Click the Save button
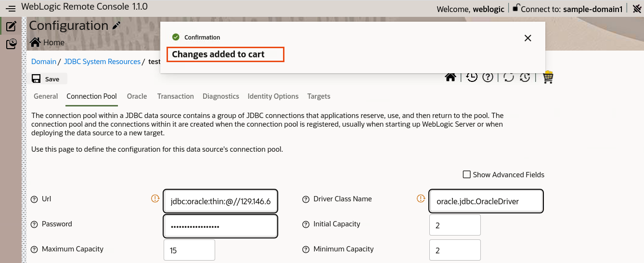 tap(47, 79)
